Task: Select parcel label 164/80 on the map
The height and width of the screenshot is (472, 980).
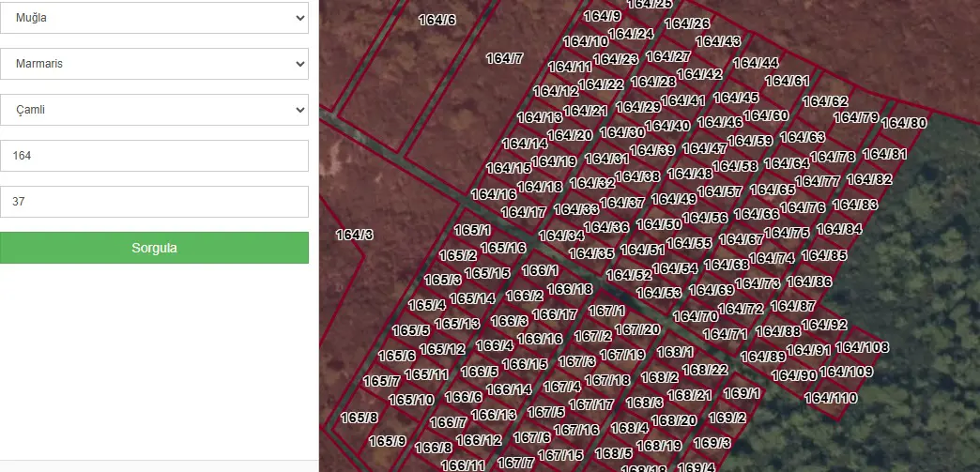Action: click(904, 124)
